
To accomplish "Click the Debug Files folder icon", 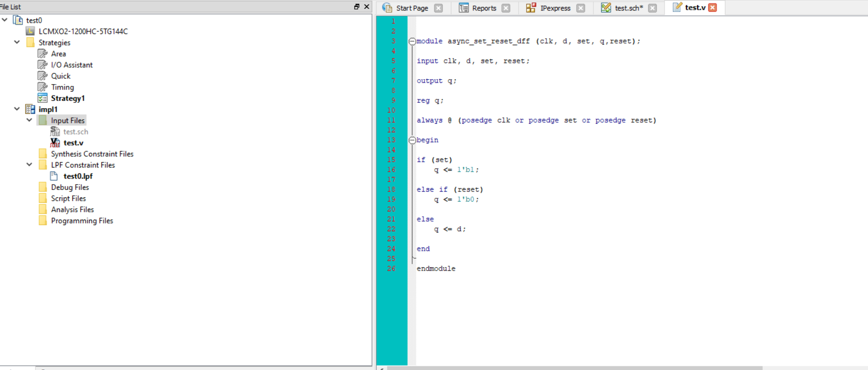I will coord(43,187).
